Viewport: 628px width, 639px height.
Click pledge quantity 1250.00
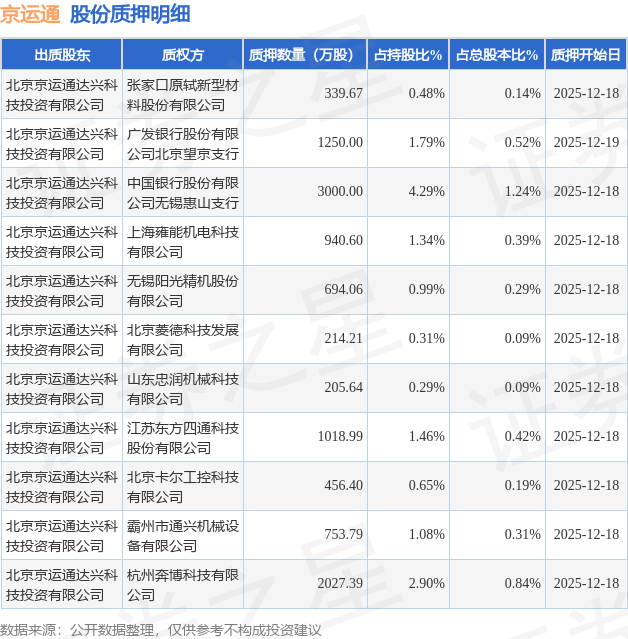pyautogui.click(x=340, y=142)
